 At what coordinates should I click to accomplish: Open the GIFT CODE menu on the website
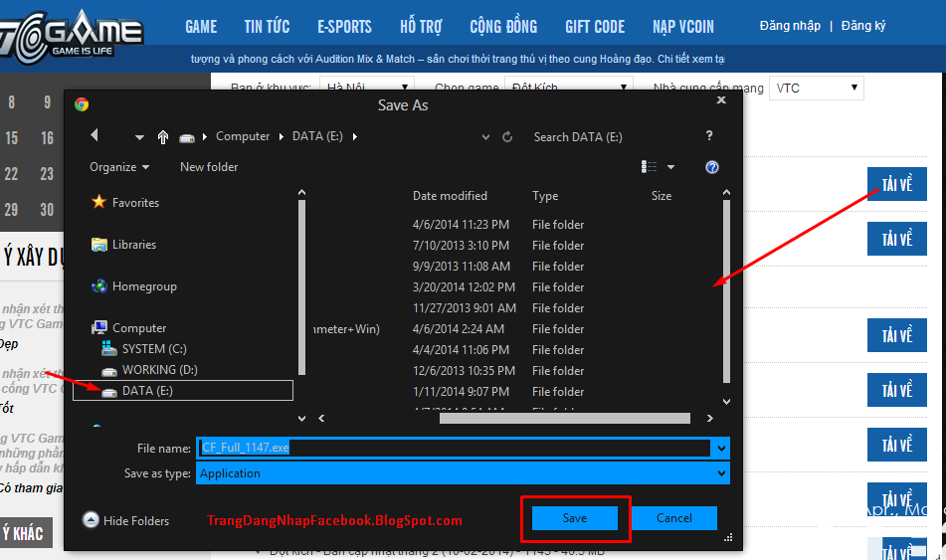pos(595,27)
